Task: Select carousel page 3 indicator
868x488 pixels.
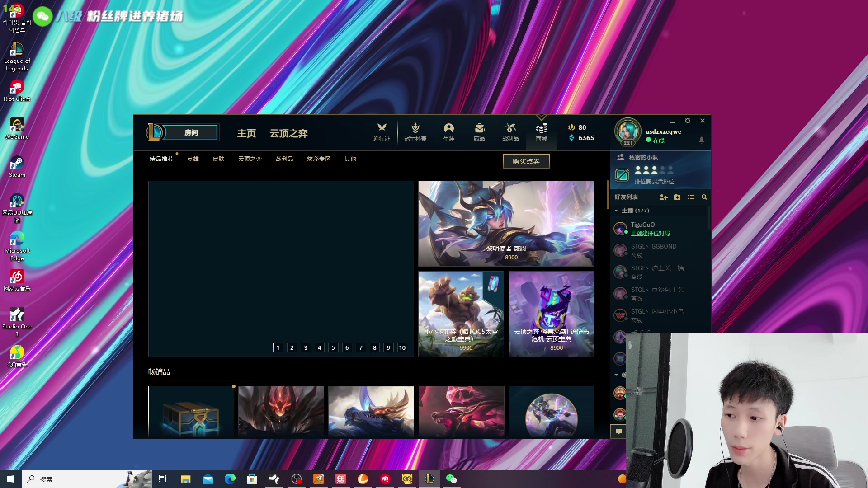Action: pos(306,347)
